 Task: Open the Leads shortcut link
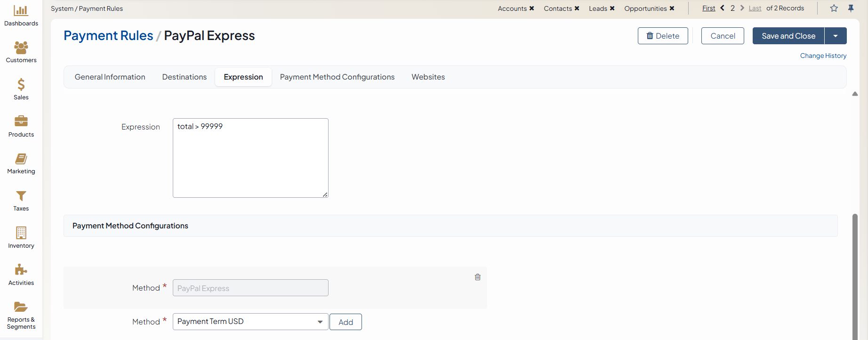pyautogui.click(x=598, y=8)
